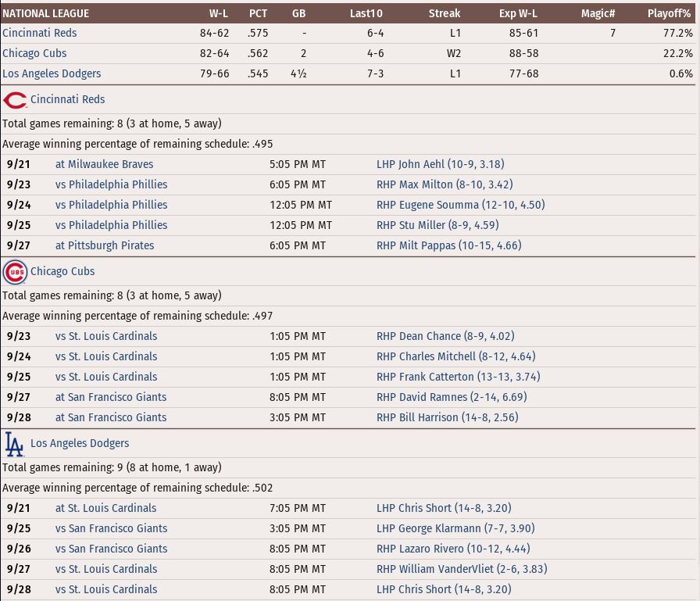Click the PCT column header
Viewport: 700px width, 601px height.
[x=258, y=13]
